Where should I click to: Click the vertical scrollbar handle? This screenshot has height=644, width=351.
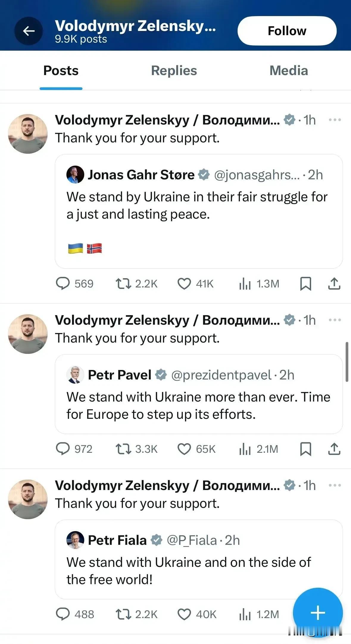point(347,362)
